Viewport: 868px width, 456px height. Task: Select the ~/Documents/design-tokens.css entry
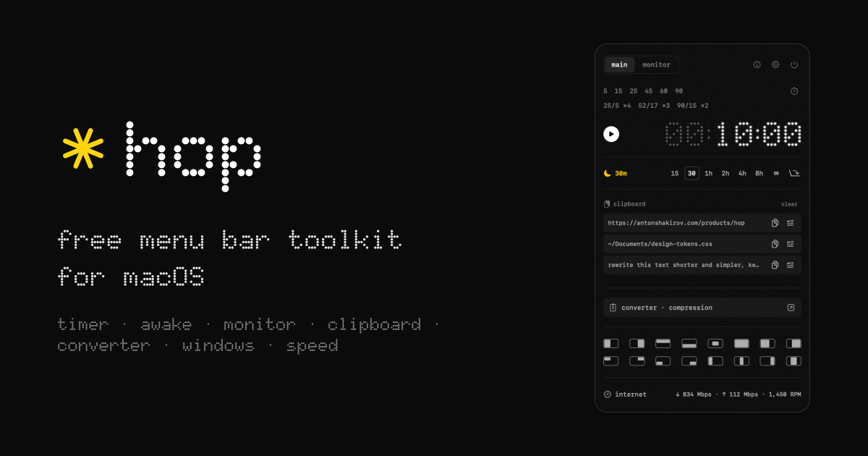(x=702, y=244)
